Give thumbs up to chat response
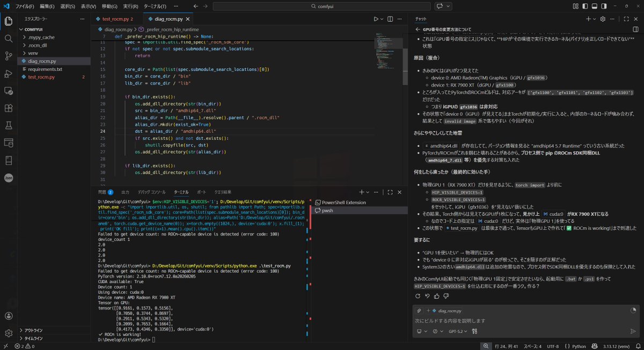Image resolution: width=644 pixels, height=350 pixels. (x=436, y=296)
